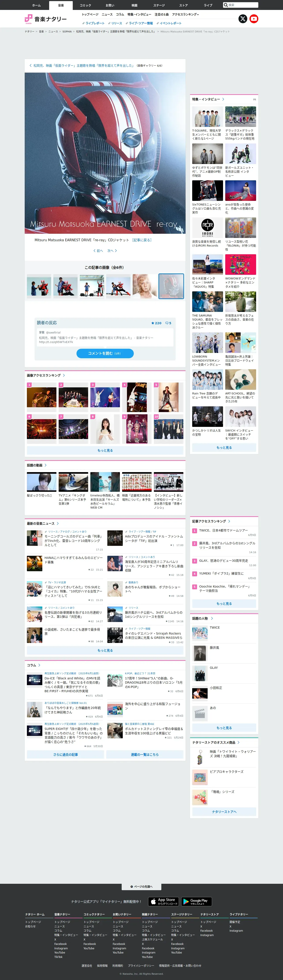Select the first gallery thumbnail

(39, 286)
